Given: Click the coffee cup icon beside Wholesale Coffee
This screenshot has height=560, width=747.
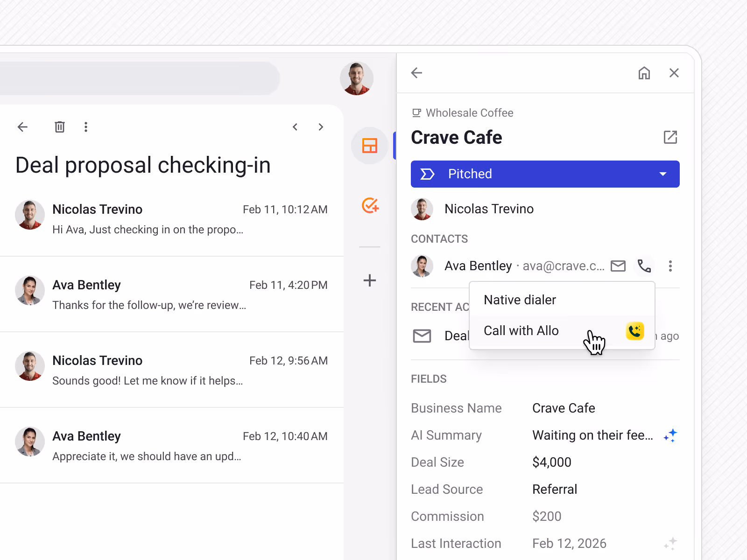Looking at the screenshot, I should [x=416, y=113].
